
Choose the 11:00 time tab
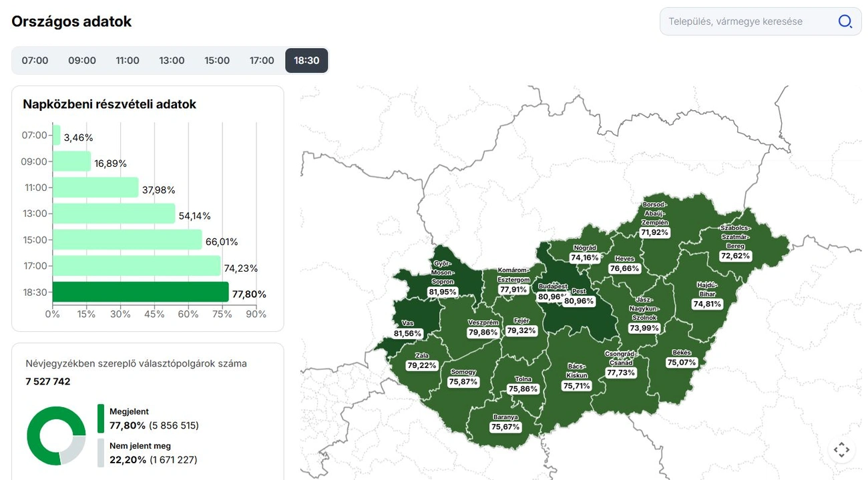[128, 61]
